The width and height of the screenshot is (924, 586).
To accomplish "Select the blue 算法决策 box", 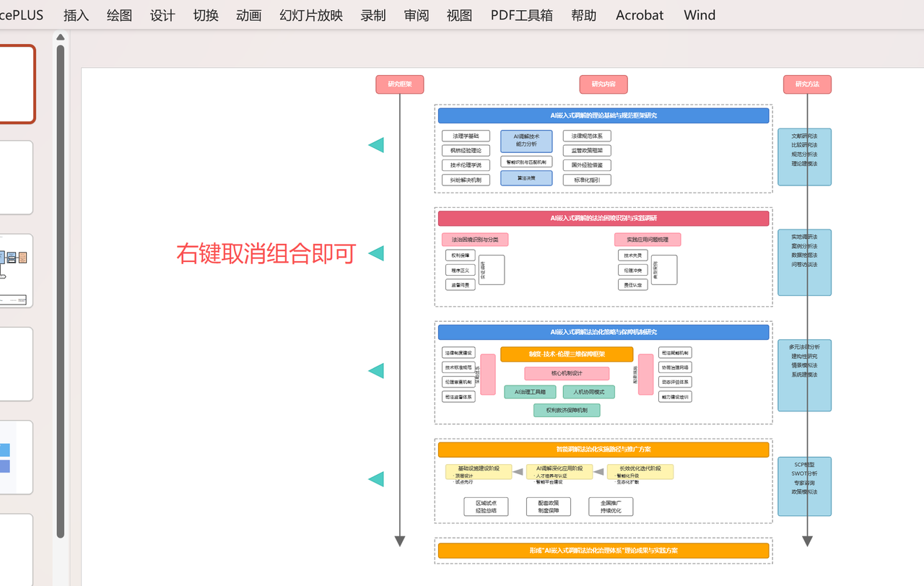I will click(x=526, y=178).
